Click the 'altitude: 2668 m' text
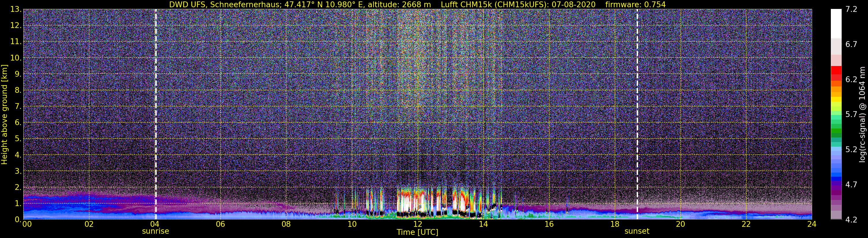This screenshot has width=868, height=238. click(399, 4)
